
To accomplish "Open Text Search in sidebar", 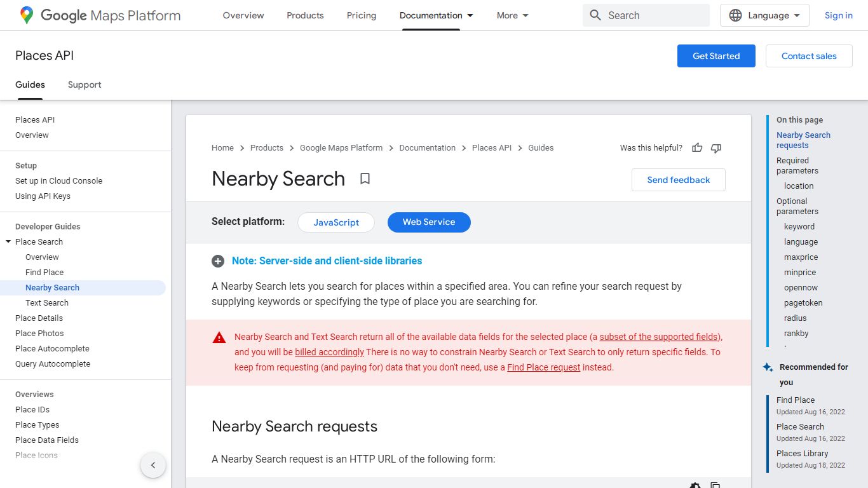I will click(47, 302).
